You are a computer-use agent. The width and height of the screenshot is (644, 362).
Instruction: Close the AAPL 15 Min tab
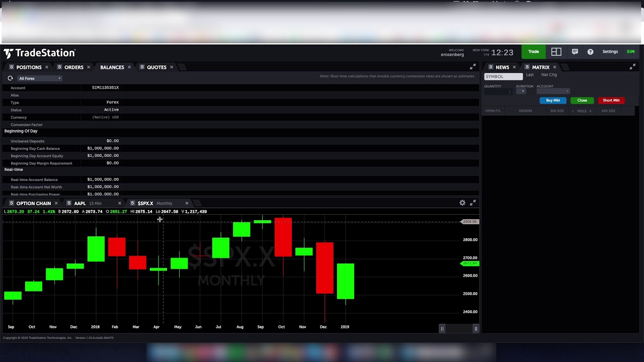click(120, 203)
